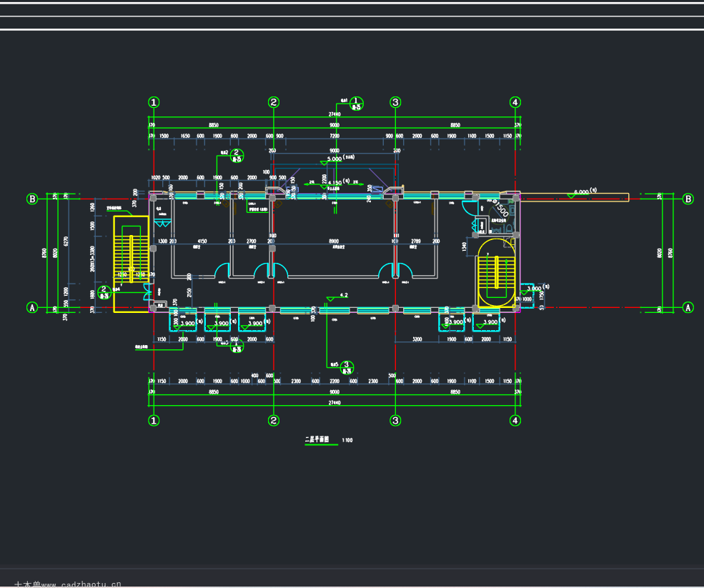The height and width of the screenshot is (588, 704).
Task: Click the drawing title 二层平面图
Action: click(317, 439)
